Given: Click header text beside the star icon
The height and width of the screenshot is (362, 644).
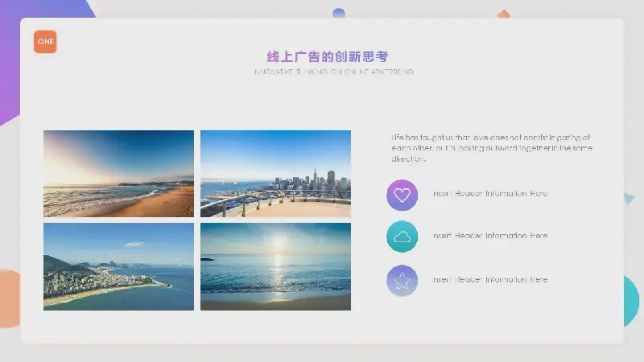Looking at the screenshot, I should pyautogui.click(x=490, y=279).
